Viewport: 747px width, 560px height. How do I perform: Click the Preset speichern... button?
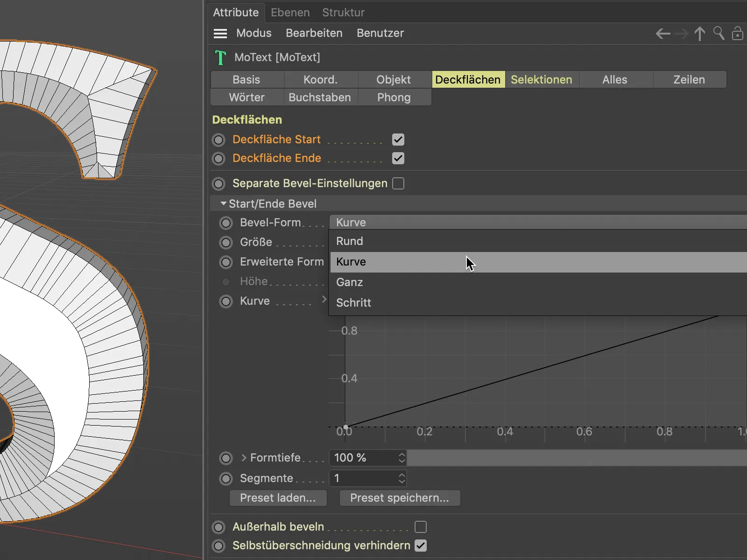(400, 498)
